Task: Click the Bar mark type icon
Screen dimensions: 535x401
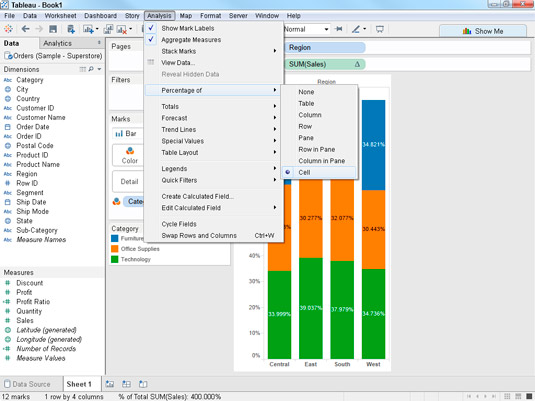Action: pos(119,134)
